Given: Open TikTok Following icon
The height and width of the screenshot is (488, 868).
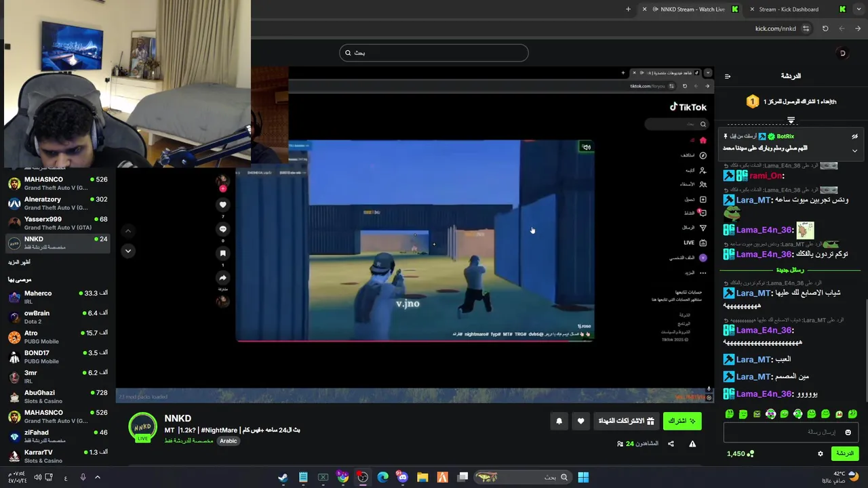Looking at the screenshot, I should click(703, 170).
